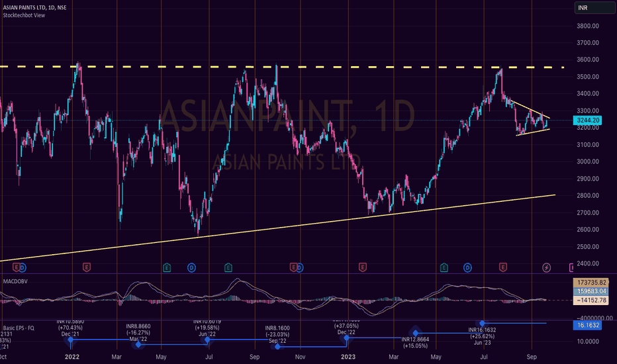
Task: Click the 2022 time axis label
Action: point(72,357)
